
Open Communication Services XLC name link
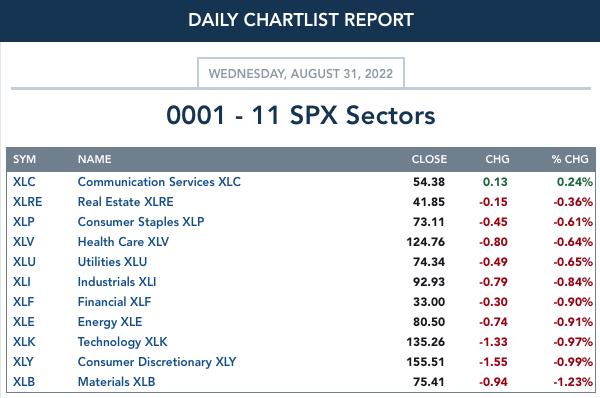[159, 182]
